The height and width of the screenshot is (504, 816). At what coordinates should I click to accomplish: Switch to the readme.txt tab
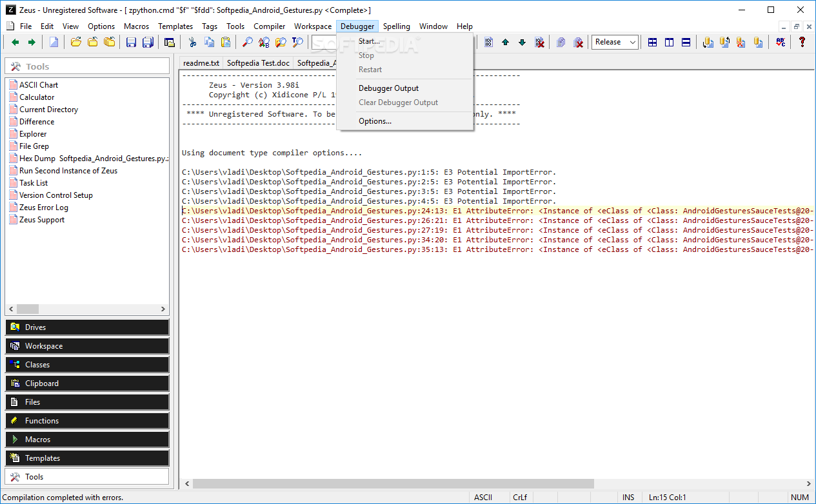click(x=201, y=63)
